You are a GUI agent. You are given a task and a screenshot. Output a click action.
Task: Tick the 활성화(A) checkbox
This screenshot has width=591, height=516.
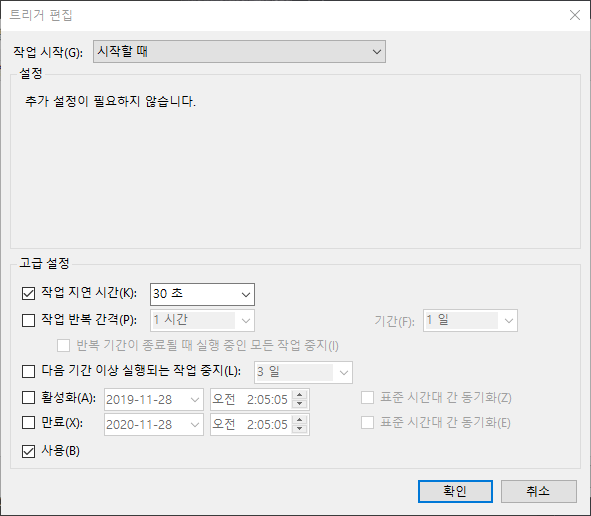(x=28, y=397)
